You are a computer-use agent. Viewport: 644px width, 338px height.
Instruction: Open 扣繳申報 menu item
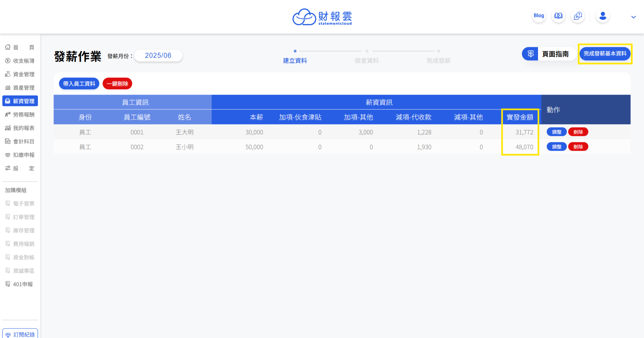[20, 155]
